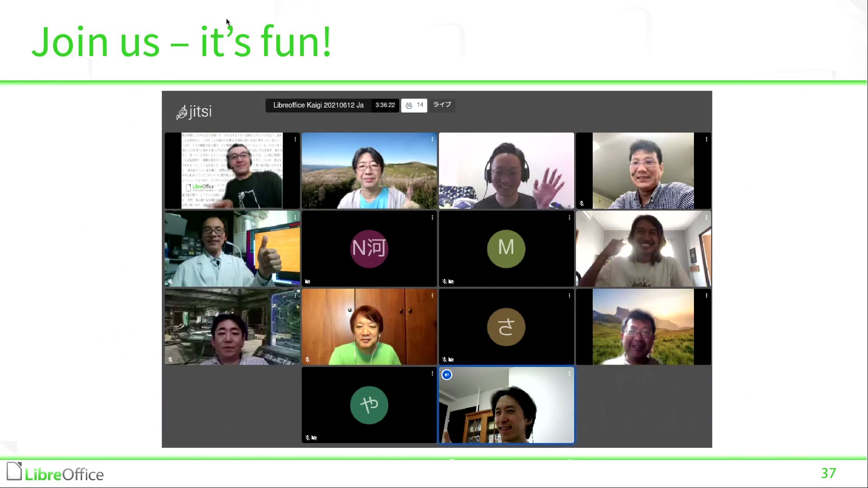Open three-dot menu on grassy hill background tile
Screen dimensions: 868x488
point(432,140)
